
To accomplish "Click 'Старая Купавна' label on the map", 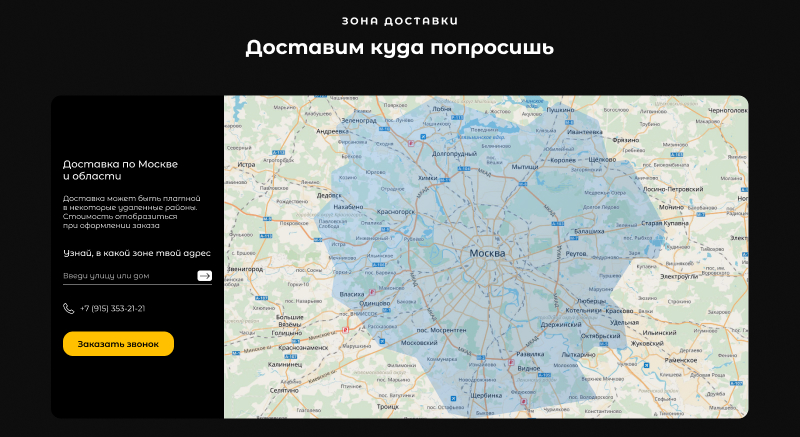I will [x=665, y=223].
